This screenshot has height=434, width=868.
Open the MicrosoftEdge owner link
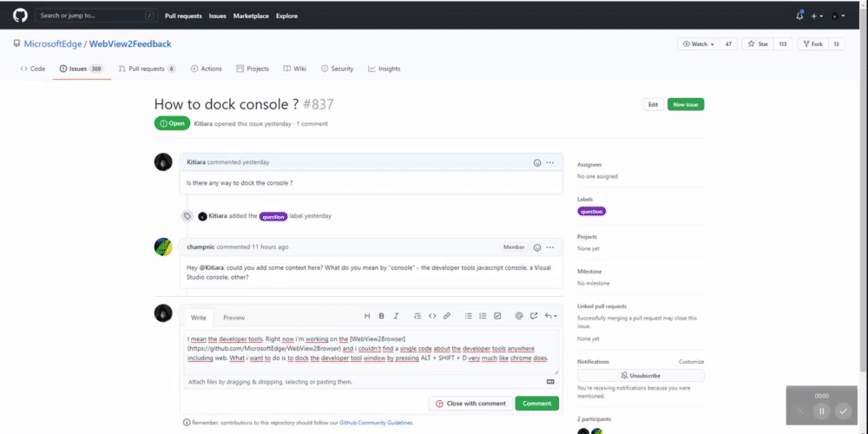[53, 43]
